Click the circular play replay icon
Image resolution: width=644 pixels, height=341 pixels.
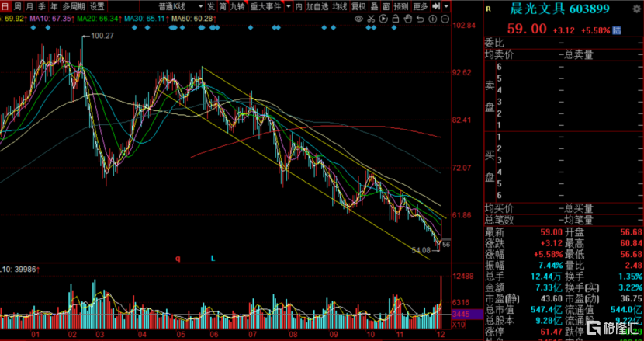pos(383,19)
